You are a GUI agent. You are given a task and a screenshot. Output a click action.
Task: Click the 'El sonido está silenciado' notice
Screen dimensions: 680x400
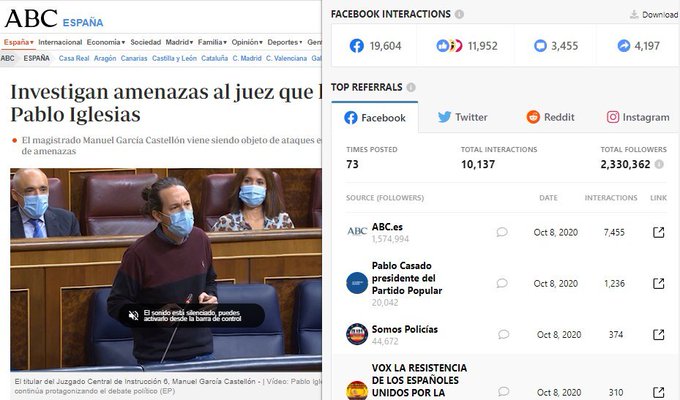tap(192, 315)
